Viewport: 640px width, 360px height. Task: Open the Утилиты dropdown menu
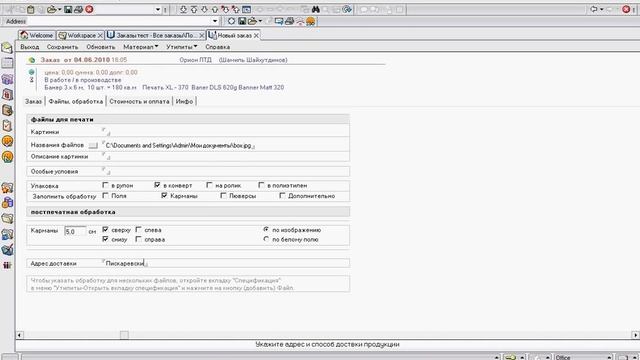click(181, 47)
